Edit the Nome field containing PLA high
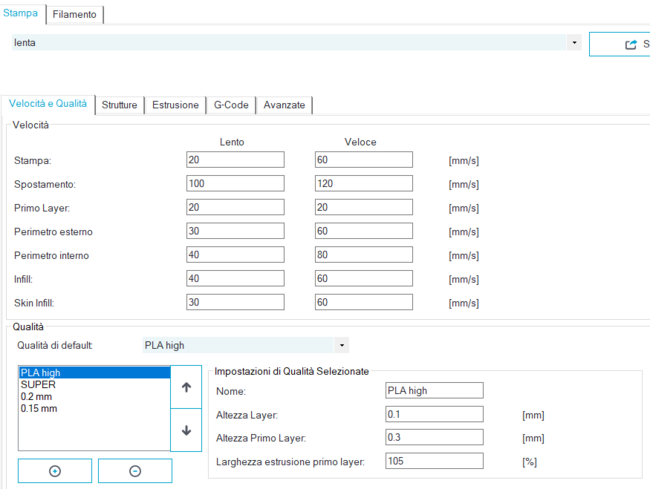This screenshot has height=489, width=650. (x=434, y=391)
